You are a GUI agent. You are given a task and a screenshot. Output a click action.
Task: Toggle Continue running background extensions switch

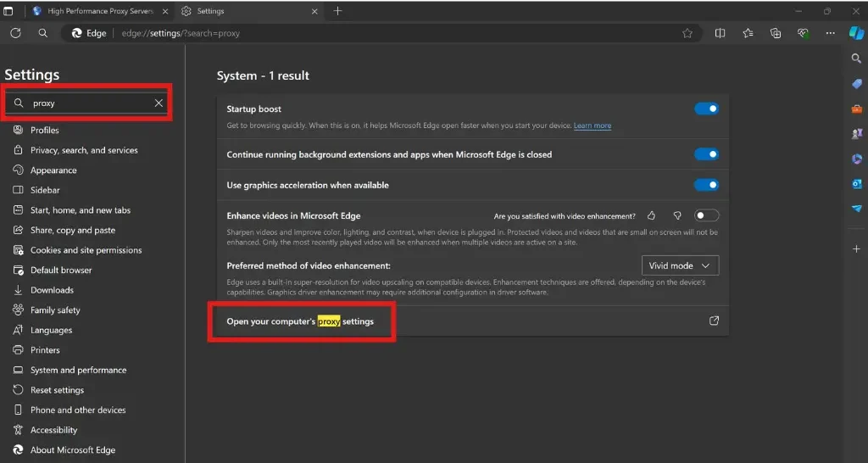click(706, 154)
